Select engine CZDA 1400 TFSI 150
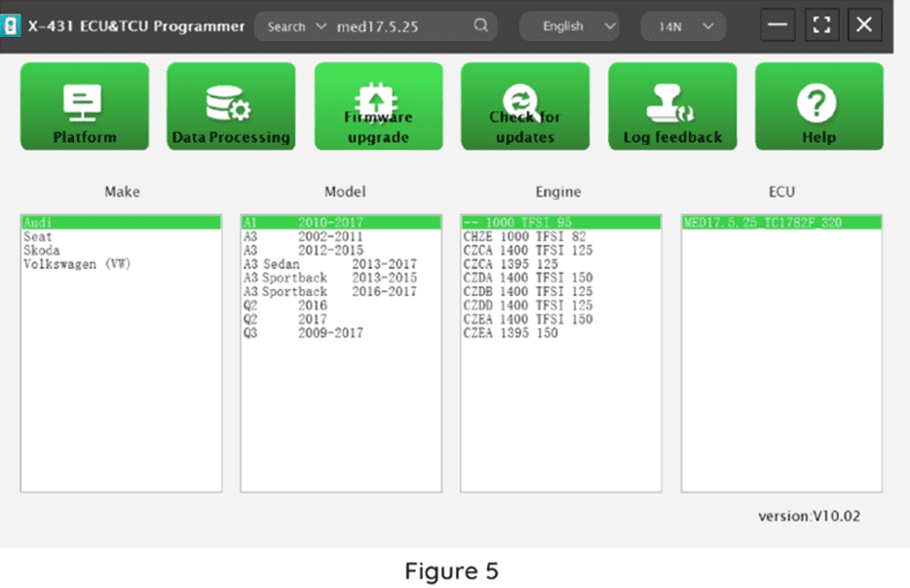Image resolution: width=910 pixels, height=588 pixels. [561, 277]
